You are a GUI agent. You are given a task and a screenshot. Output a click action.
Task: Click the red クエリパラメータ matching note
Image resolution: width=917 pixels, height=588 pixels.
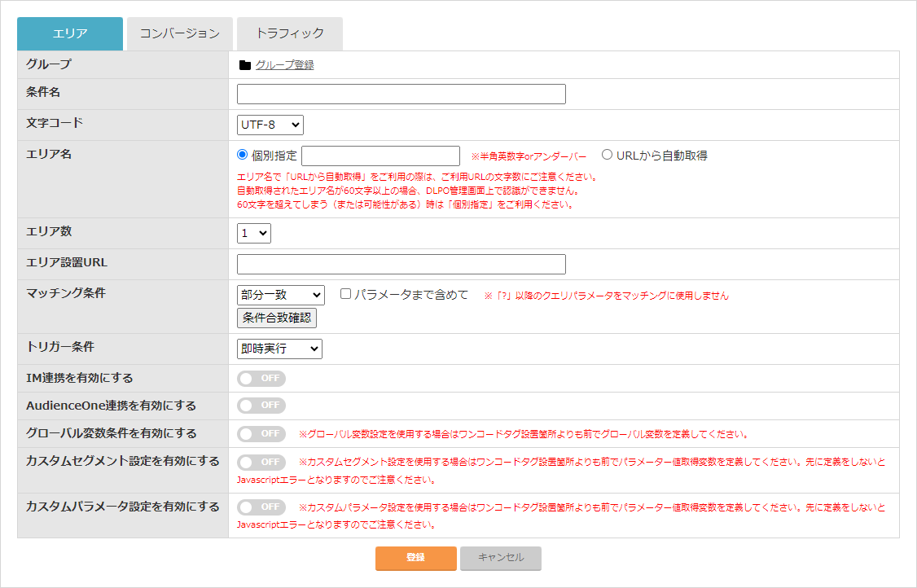click(607, 296)
